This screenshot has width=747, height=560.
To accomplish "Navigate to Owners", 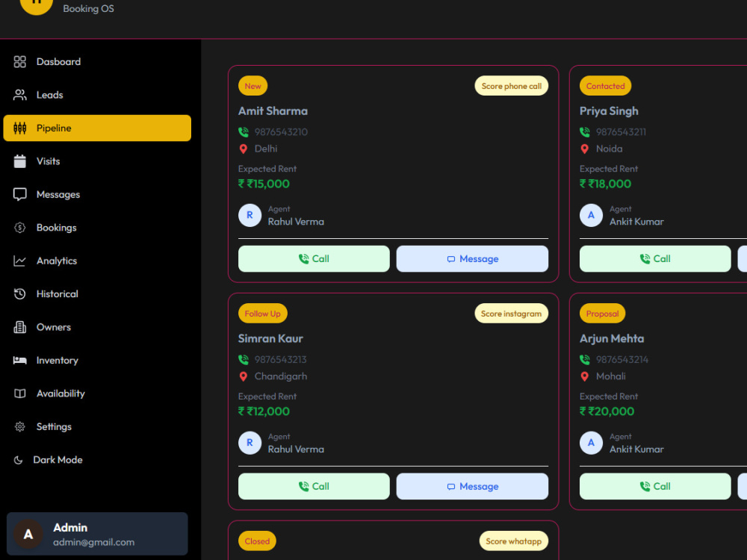I will 97,327.
